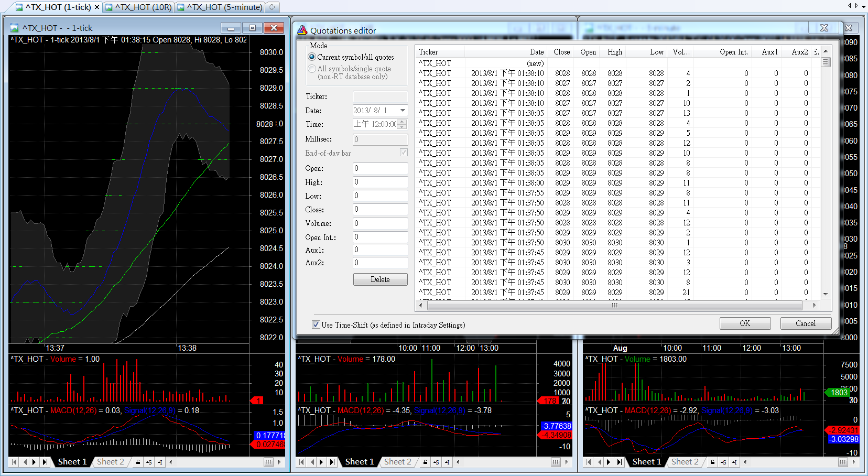Click the Volume input field
Screen dimensions: 868x476
[380, 223]
